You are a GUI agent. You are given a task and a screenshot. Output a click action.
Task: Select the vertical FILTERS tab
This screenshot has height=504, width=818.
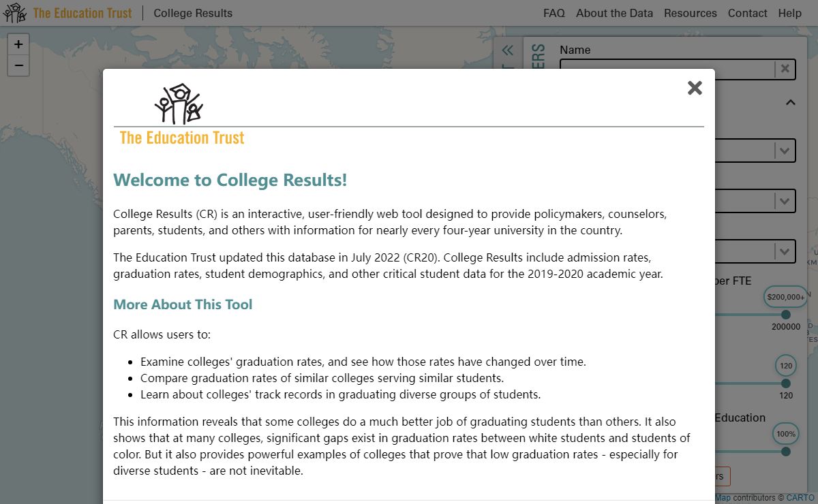pyautogui.click(x=538, y=52)
